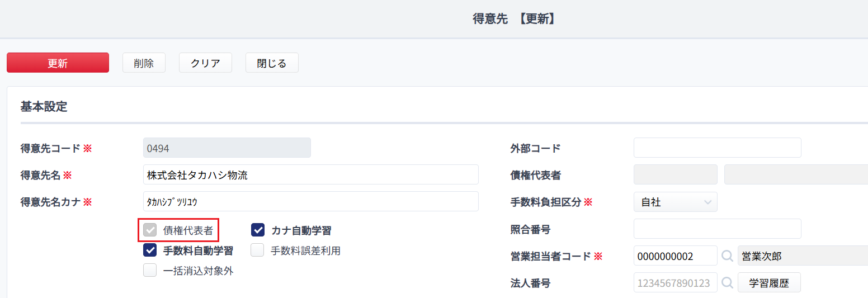Viewport: 868px width, 298px height.
Task: Click the red 更新 button
Action: coord(58,63)
